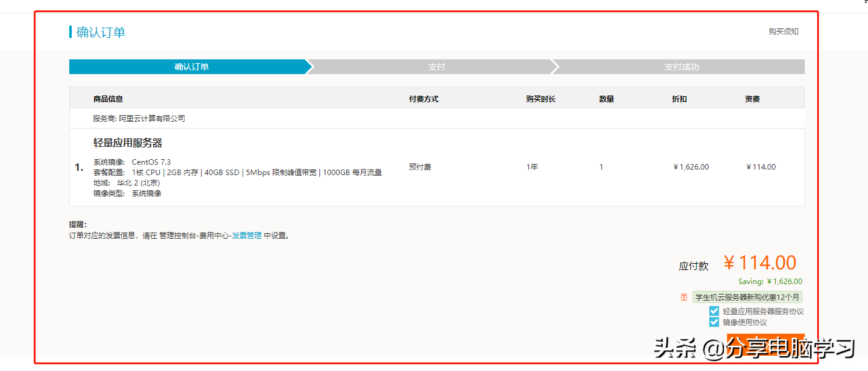Uncheck the 轻量应用服务器服务协议 checkbox
This screenshot has height=371, width=868.
pyautogui.click(x=714, y=310)
